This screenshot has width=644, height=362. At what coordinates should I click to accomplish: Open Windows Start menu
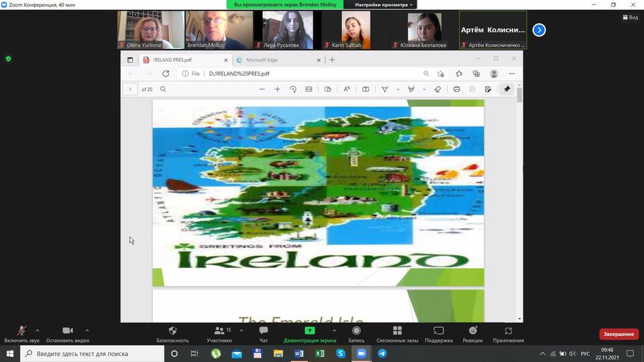pos(10,353)
